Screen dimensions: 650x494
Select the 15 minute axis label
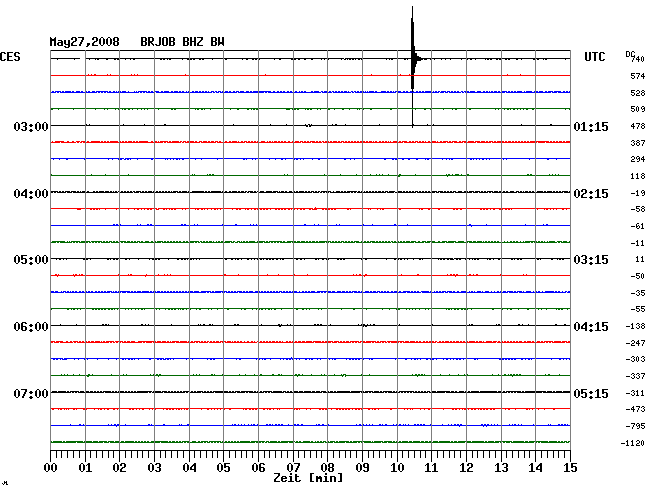[570, 468]
